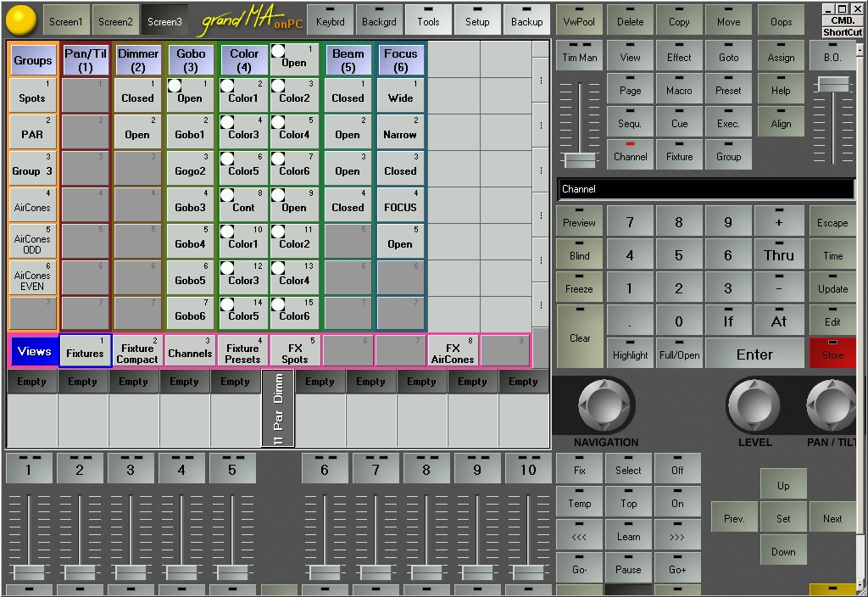Select the 11 Par Dimm executor
This screenshot has height=597, width=868.
(x=278, y=409)
